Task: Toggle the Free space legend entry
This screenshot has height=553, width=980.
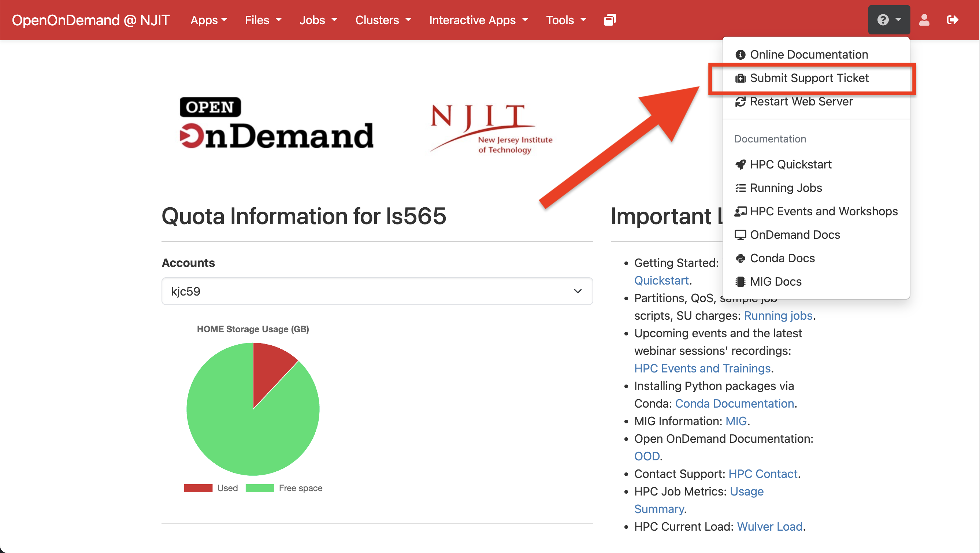Action: coord(284,488)
